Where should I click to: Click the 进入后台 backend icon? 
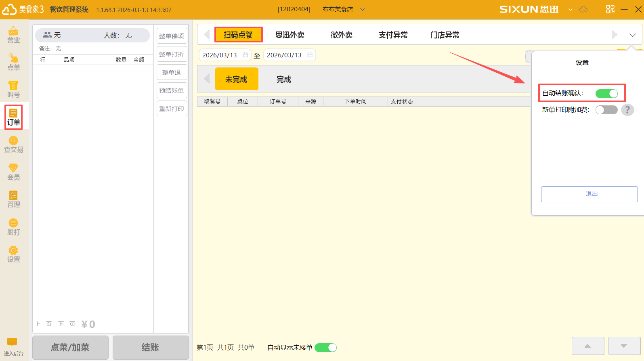13,347
